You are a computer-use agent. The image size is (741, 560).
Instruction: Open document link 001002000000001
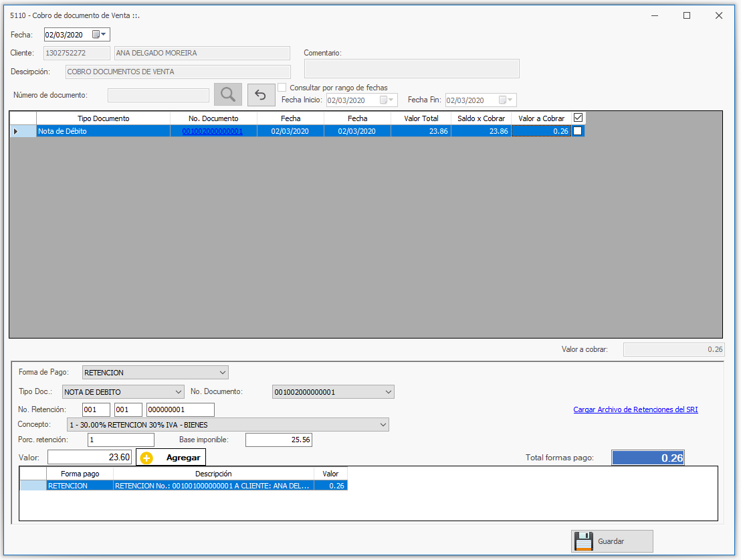(212, 132)
